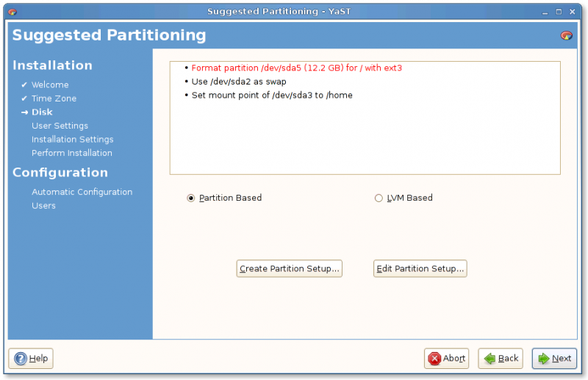Click the Configuration heading
This screenshot has width=588, height=380.
60,173
